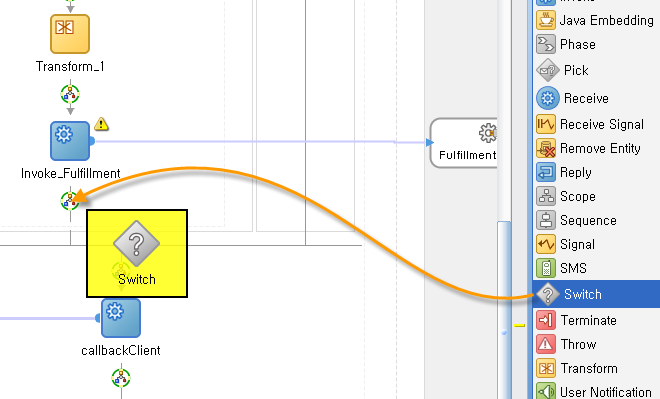Choose the highlighted Switch label in palette
Viewport: 660px width, 399px height.
583,294
